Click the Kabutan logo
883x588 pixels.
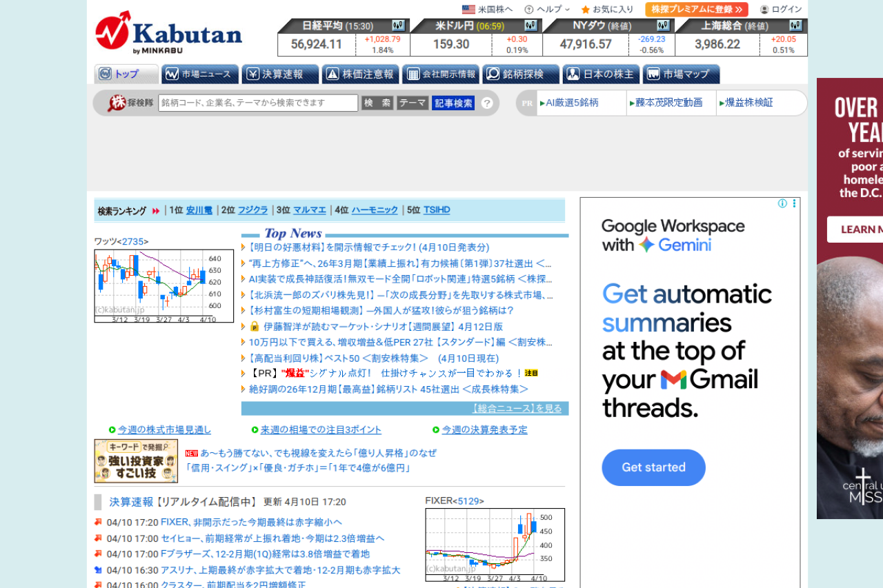169,32
